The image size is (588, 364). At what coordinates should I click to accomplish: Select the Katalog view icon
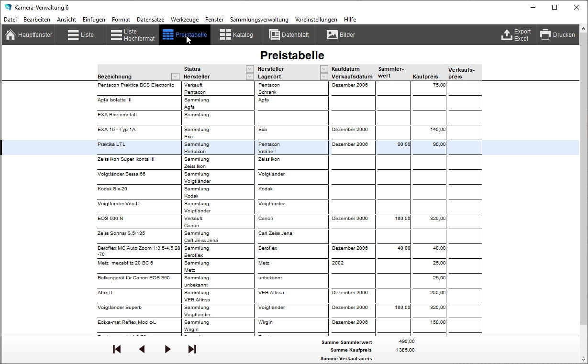[x=225, y=35]
